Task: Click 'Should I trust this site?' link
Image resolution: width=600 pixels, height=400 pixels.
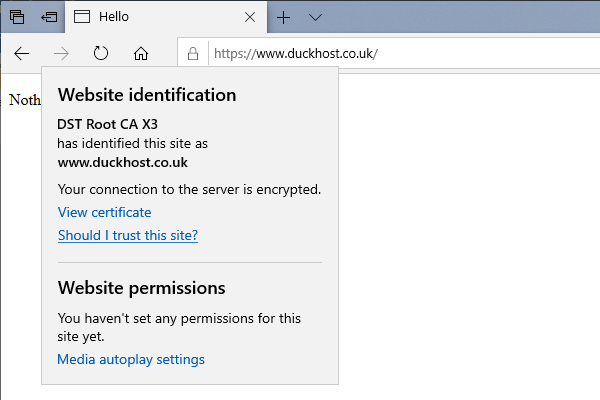Action: [x=128, y=235]
